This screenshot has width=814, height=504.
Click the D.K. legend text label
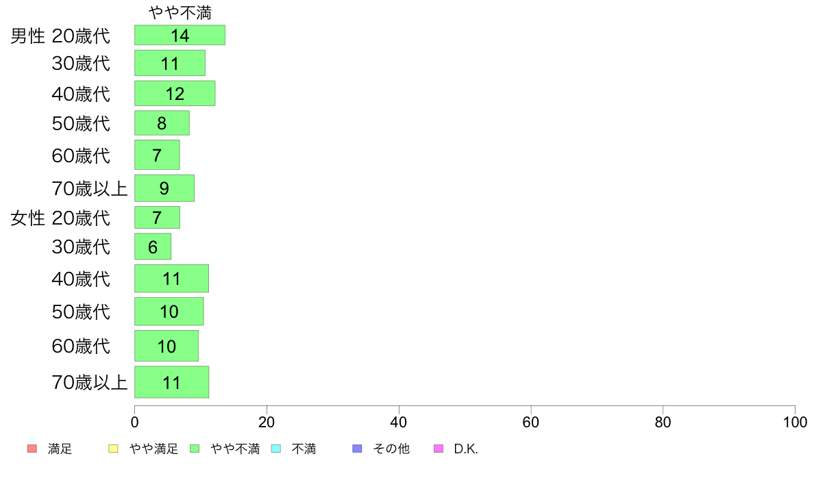(466, 449)
